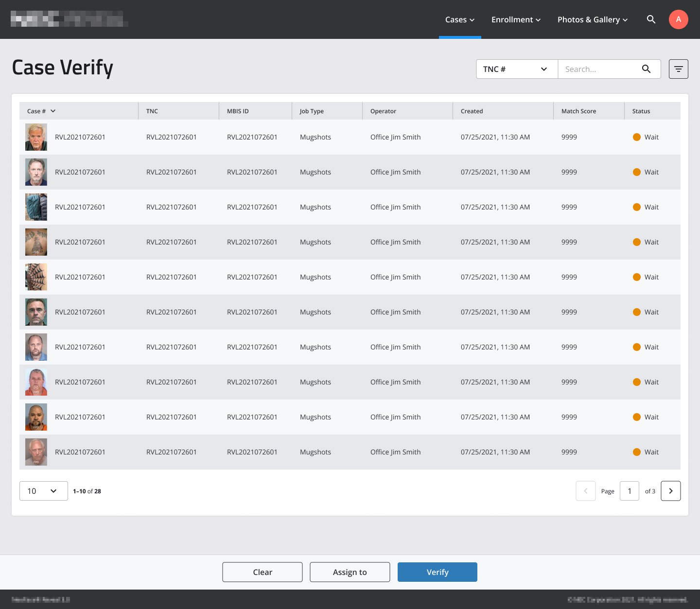This screenshot has width=700, height=609.
Task: Open the Cases menu
Action: [x=460, y=19]
